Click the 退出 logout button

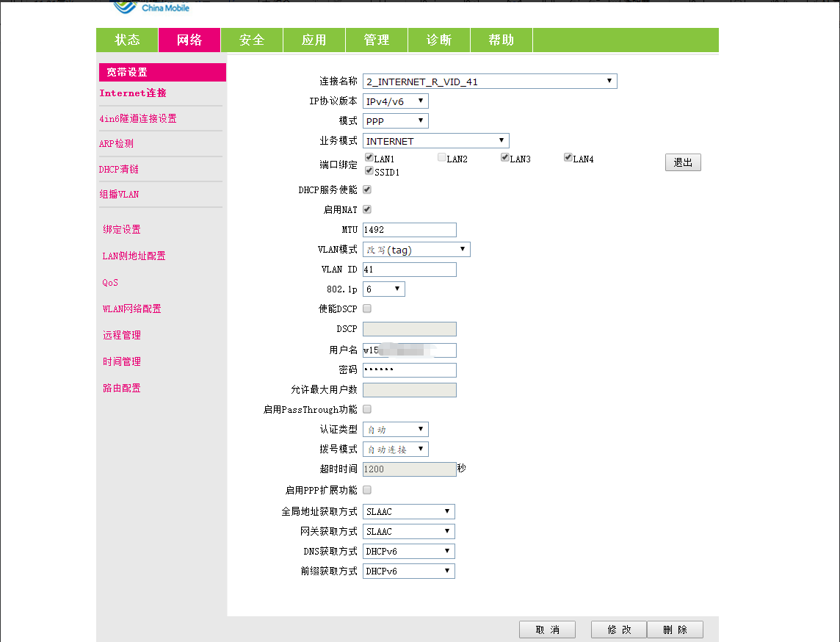click(683, 162)
